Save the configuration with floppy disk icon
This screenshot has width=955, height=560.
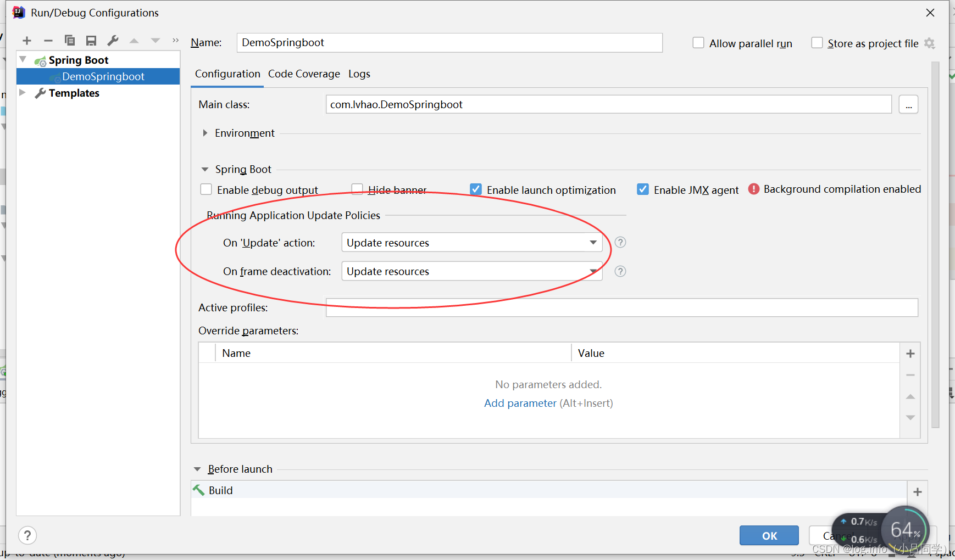point(91,41)
